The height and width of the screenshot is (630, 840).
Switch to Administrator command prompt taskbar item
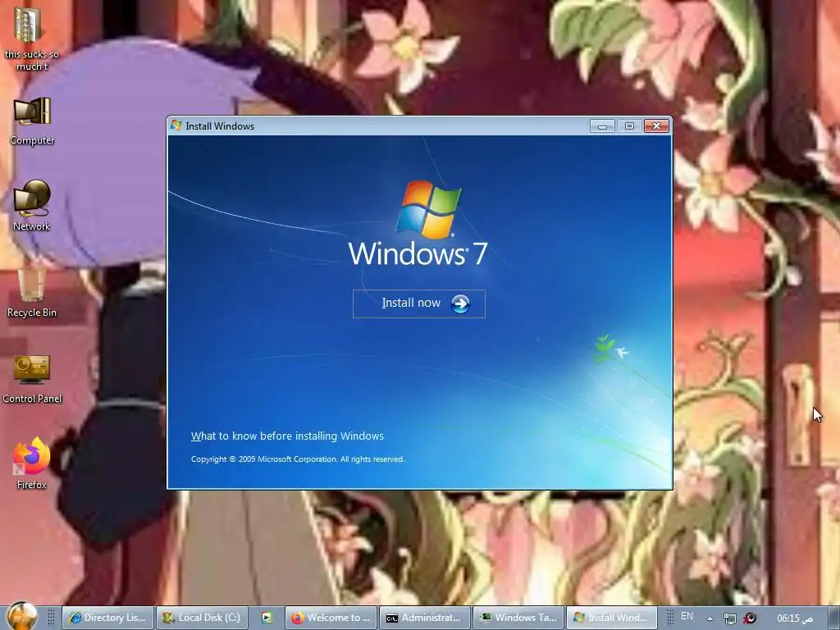click(x=425, y=618)
